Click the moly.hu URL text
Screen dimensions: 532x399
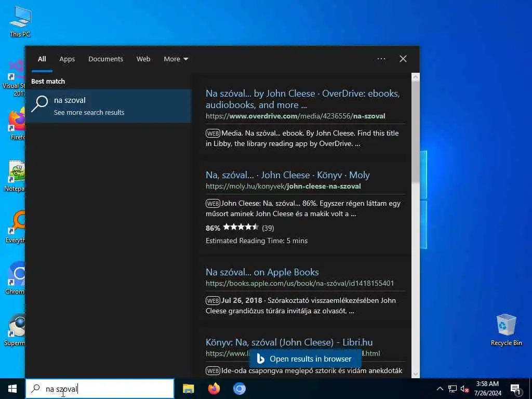click(283, 187)
